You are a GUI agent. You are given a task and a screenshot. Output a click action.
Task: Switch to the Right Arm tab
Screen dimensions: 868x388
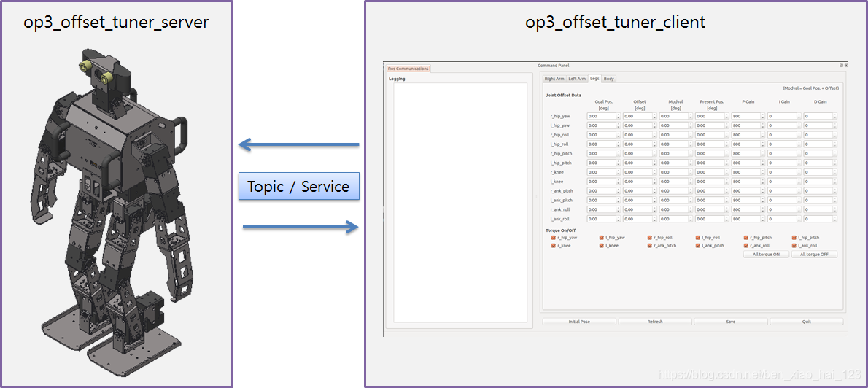(x=554, y=79)
